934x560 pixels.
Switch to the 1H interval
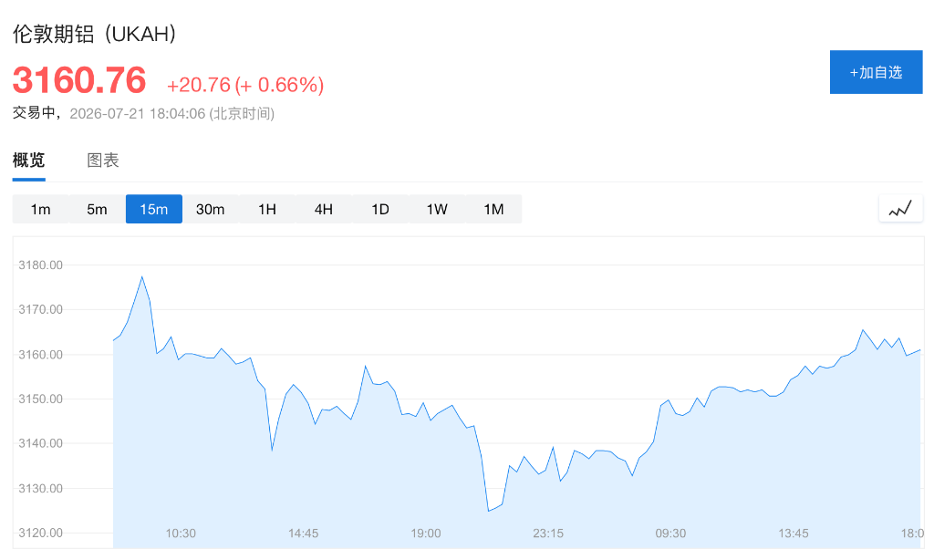tap(267, 209)
